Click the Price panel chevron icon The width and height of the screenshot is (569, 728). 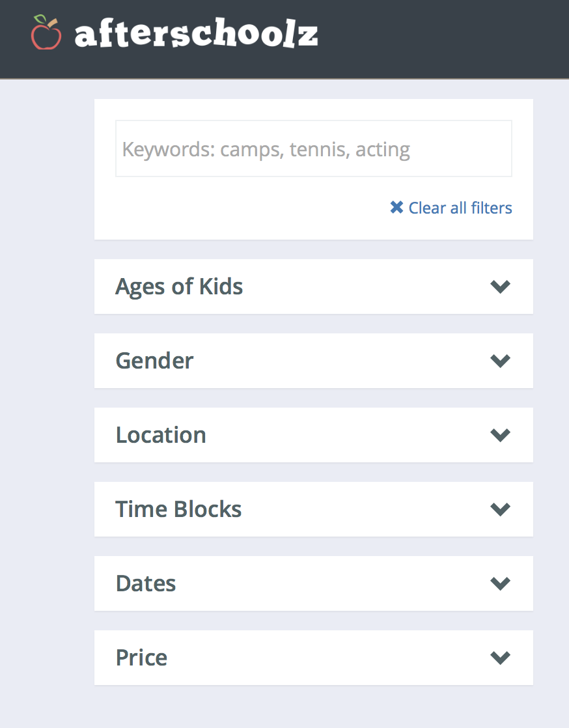500,658
